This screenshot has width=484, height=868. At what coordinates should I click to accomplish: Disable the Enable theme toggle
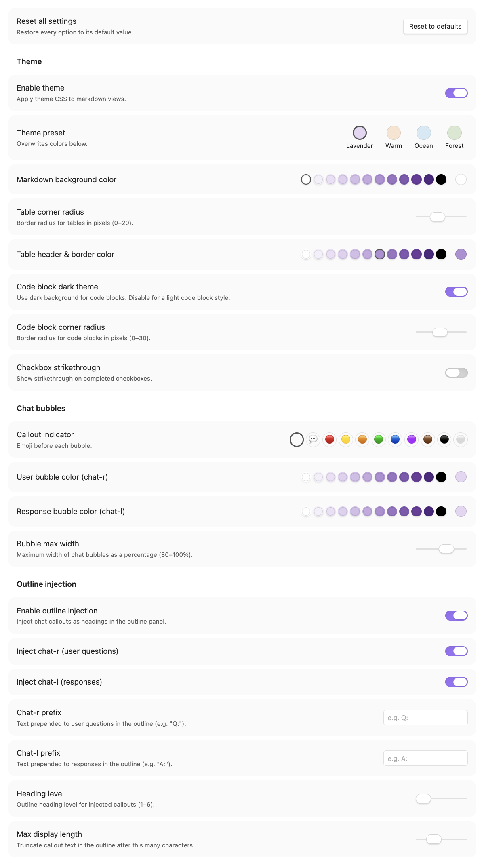pos(456,93)
